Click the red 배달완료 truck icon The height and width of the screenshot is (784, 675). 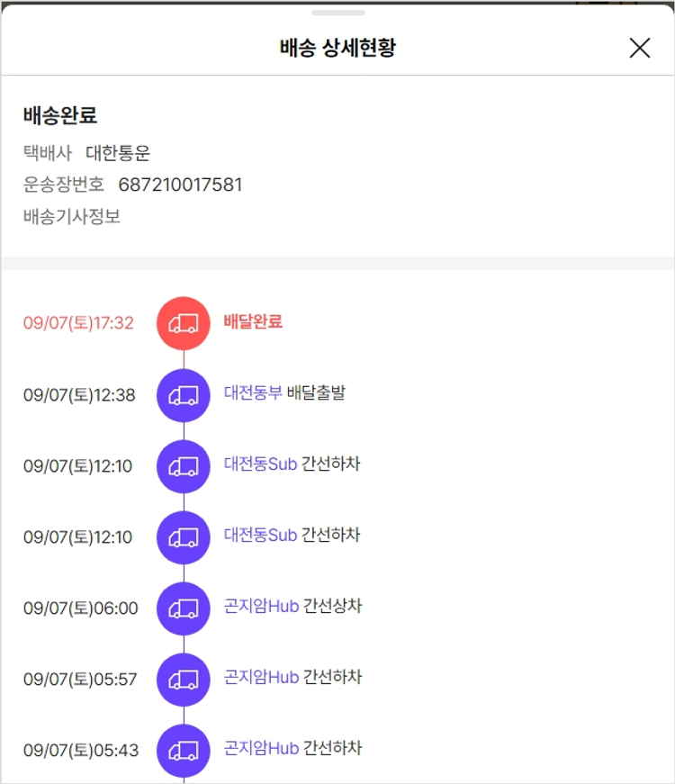[184, 323]
